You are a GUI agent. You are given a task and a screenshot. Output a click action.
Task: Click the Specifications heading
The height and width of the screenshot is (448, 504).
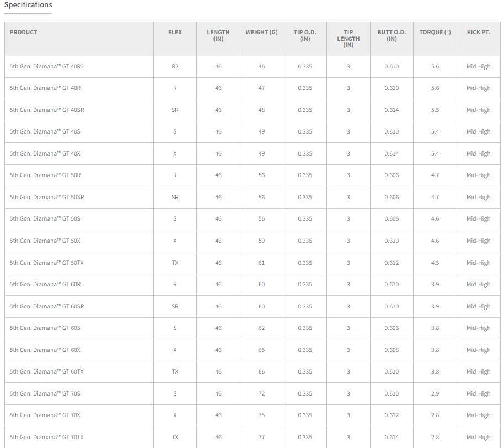pyautogui.click(x=28, y=5)
